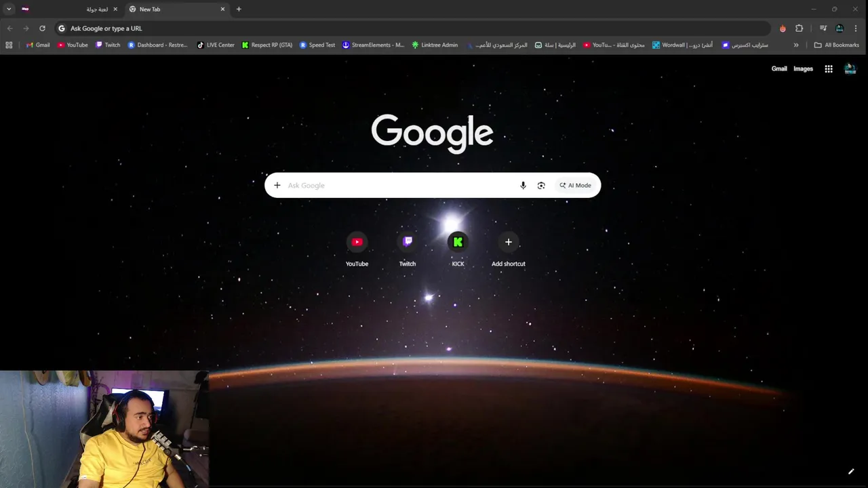Open the media controls icon in toolbar
The width and height of the screenshot is (868, 488).
coord(823,28)
